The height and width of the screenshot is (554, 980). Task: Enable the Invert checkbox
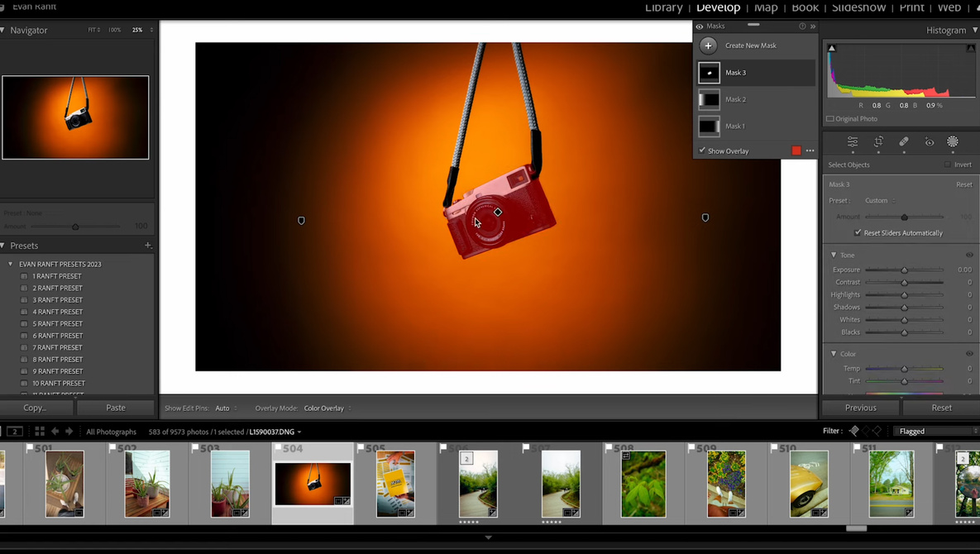click(948, 165)
